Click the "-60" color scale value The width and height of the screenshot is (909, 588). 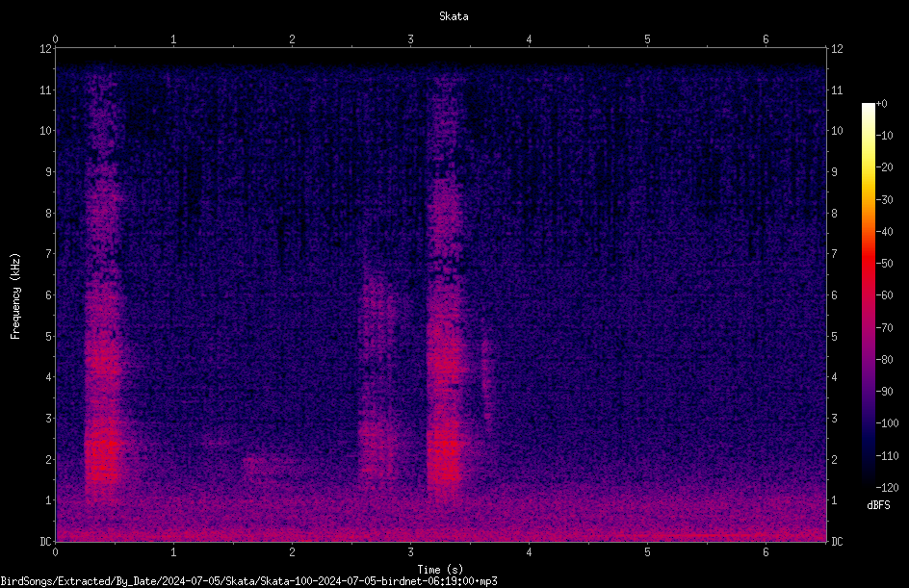coord(885,295)
